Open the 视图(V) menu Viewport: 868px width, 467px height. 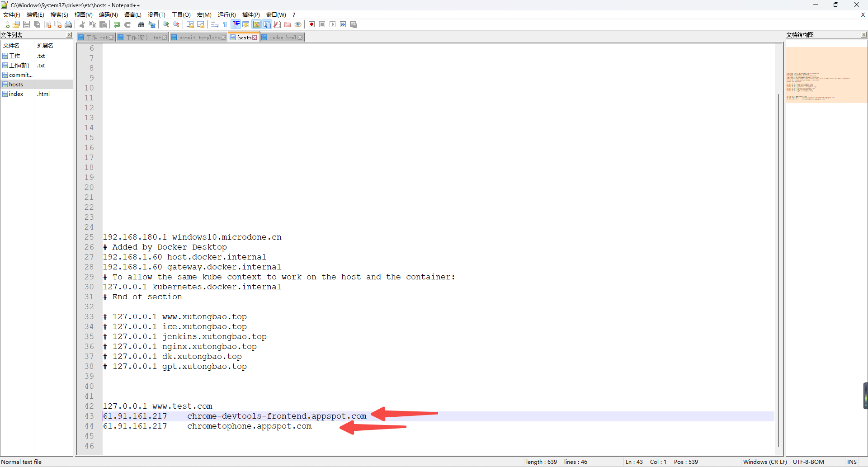pos(84,15)
